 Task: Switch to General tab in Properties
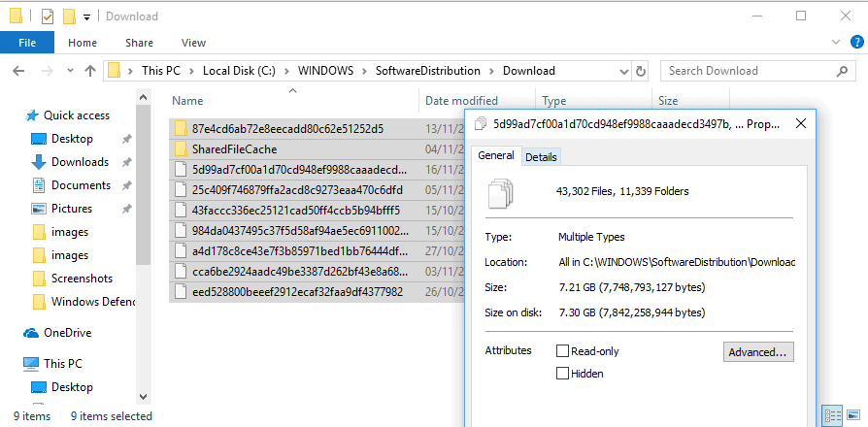(495, 155)
